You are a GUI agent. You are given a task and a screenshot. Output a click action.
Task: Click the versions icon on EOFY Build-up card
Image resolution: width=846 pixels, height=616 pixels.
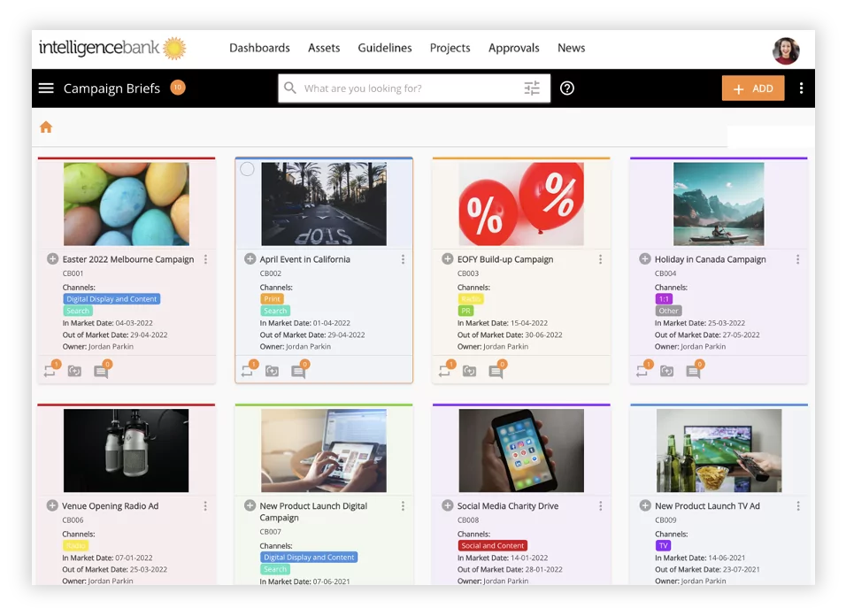click(469, 371)
